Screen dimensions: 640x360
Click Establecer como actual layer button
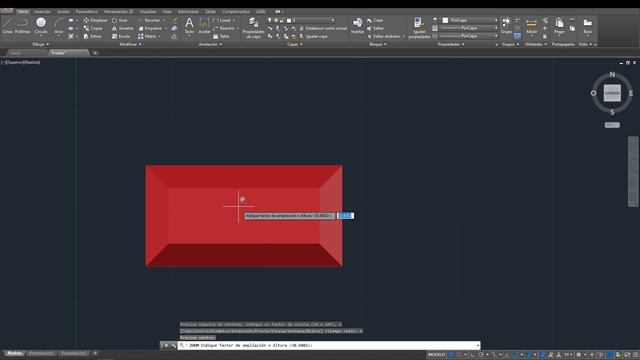coord(323,28)
